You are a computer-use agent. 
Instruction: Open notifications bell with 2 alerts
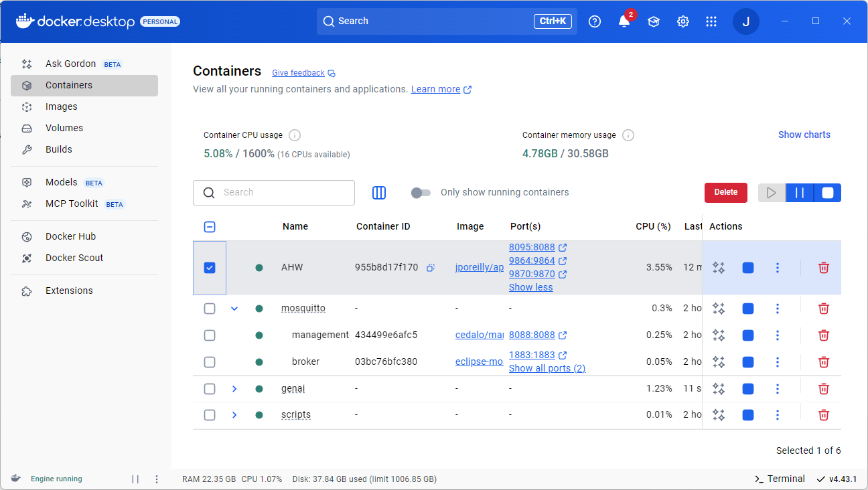624,21
